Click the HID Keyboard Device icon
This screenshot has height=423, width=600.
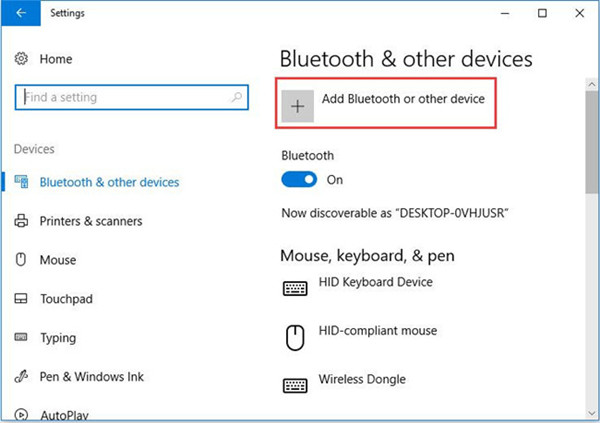pos(295,288)
